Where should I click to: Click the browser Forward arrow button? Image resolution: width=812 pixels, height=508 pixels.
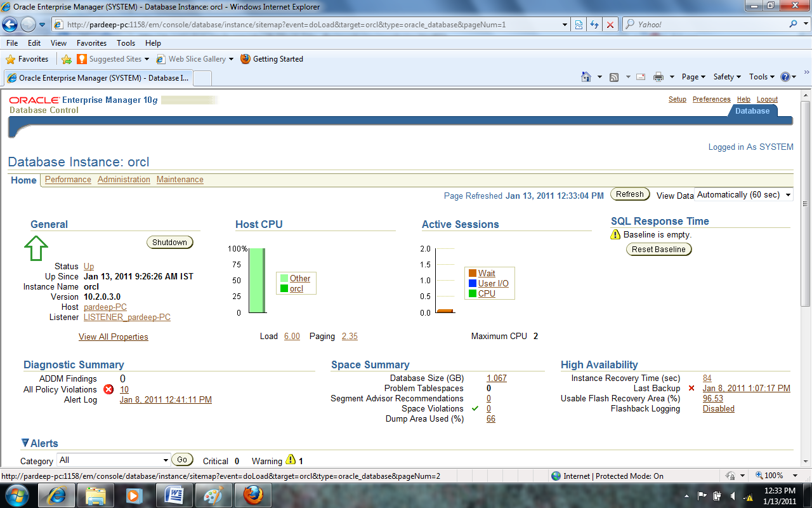pos(29,25)
